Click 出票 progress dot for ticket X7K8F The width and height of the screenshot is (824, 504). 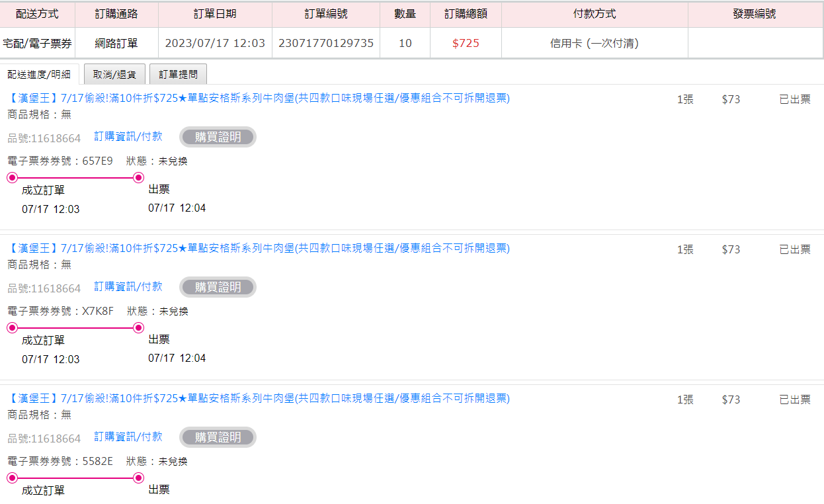point(138,327)
